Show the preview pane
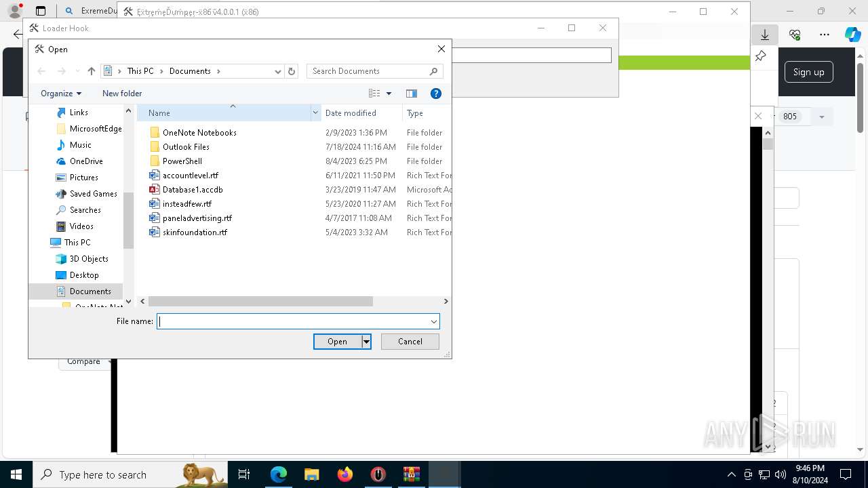This screenshot has height=488, width=868. pos(412,94)
